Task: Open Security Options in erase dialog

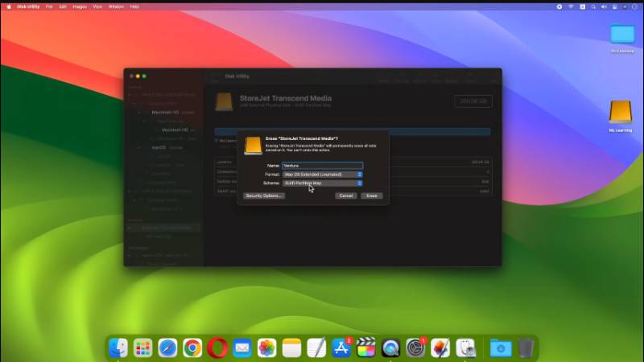Action: (265, 195)
